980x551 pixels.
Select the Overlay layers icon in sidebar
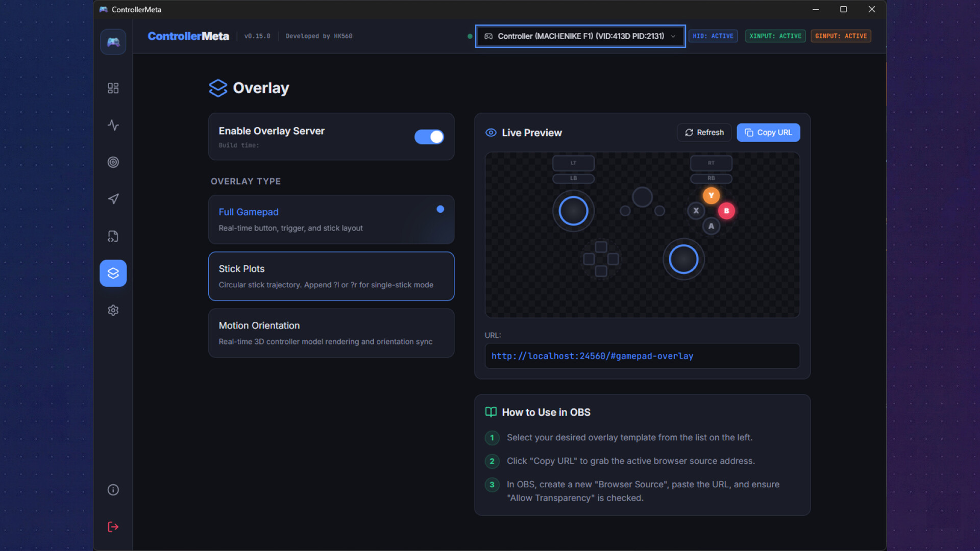pyautogui.click(x=113, y=273)
